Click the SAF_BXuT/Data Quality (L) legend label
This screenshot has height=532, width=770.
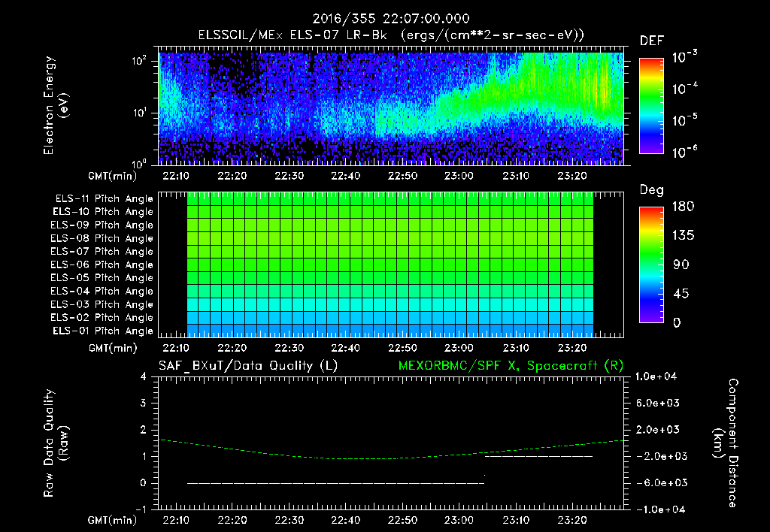tap(248, 366)
